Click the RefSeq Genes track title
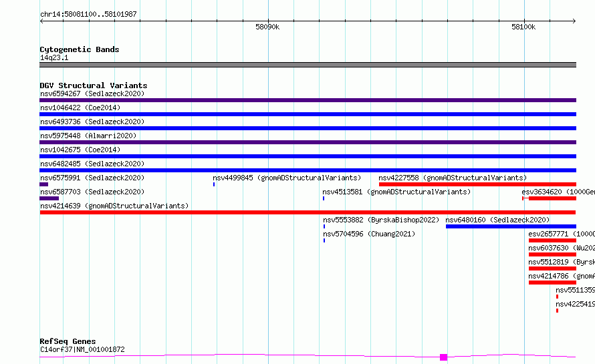 coord(68,341)
